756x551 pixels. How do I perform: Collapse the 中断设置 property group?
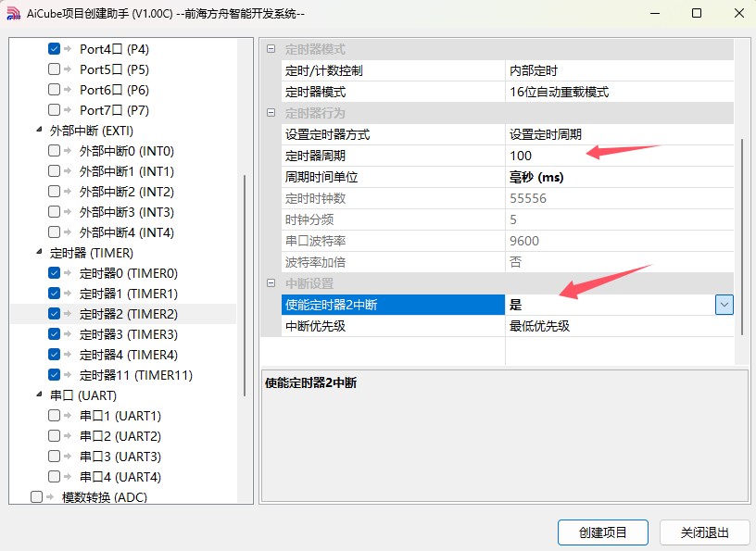271,283
